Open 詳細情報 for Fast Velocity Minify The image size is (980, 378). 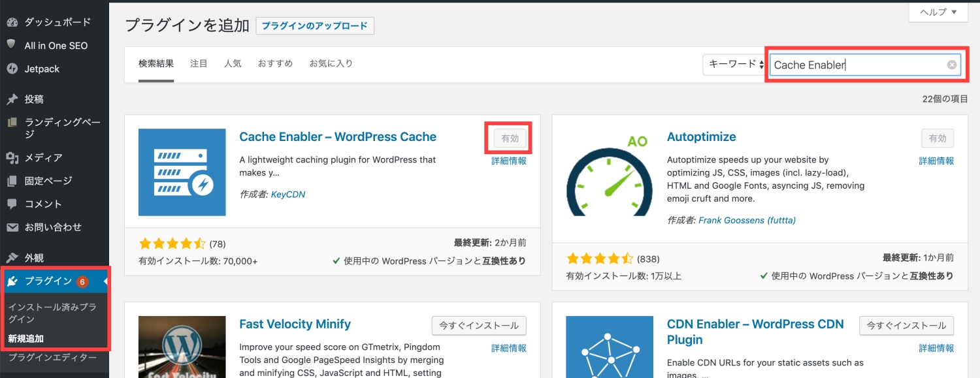[509, 348]
